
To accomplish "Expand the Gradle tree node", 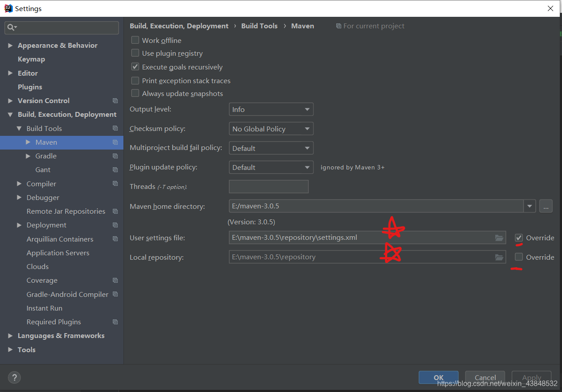I will click(28, 156).
